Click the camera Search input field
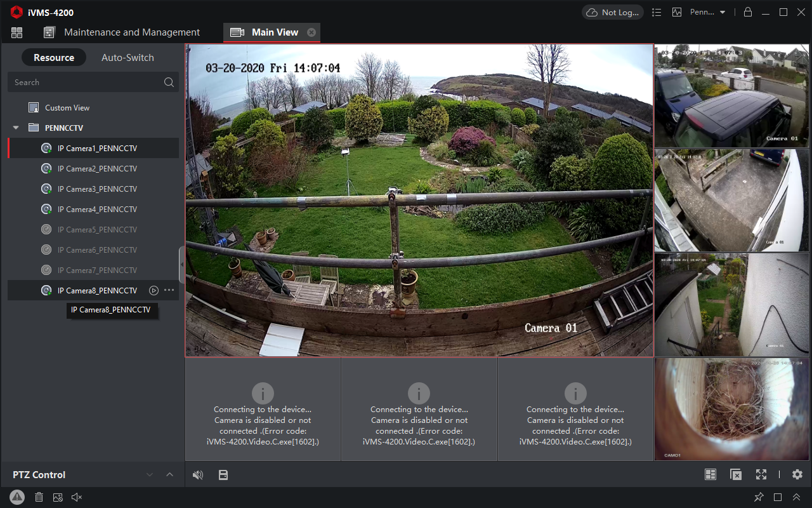The width and height of the screenshot is (812, 508). click(86, 82)
